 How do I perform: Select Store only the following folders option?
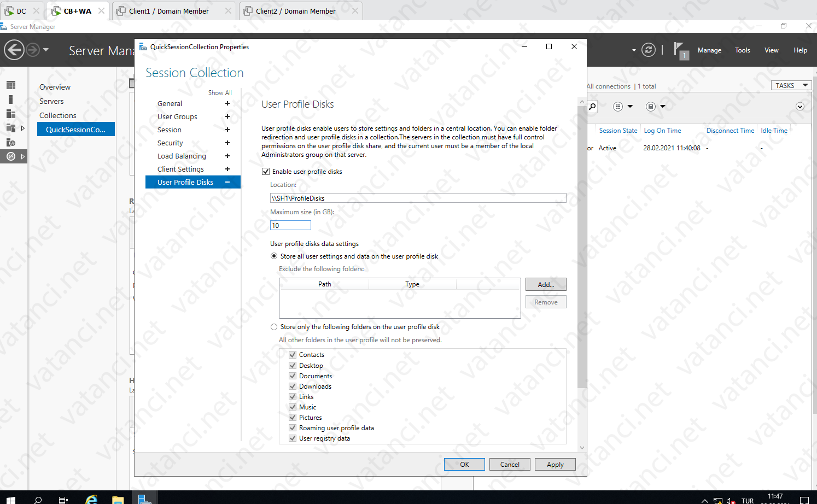(x=274, y=326)
